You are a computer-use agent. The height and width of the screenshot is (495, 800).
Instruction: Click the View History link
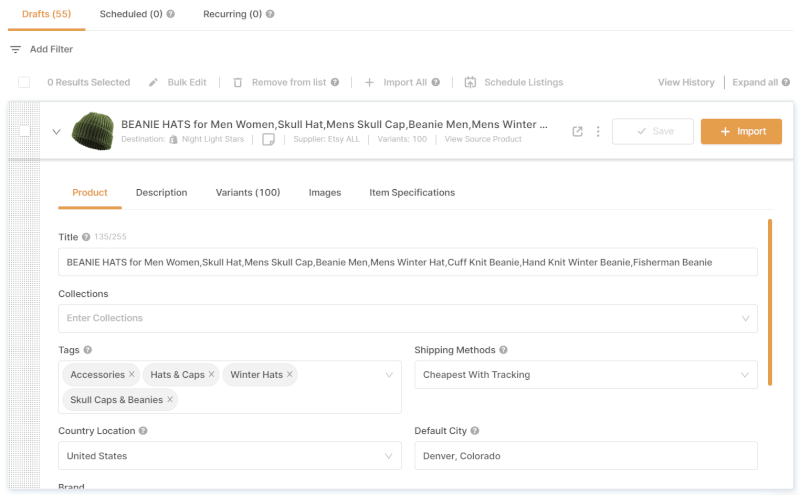686,82
